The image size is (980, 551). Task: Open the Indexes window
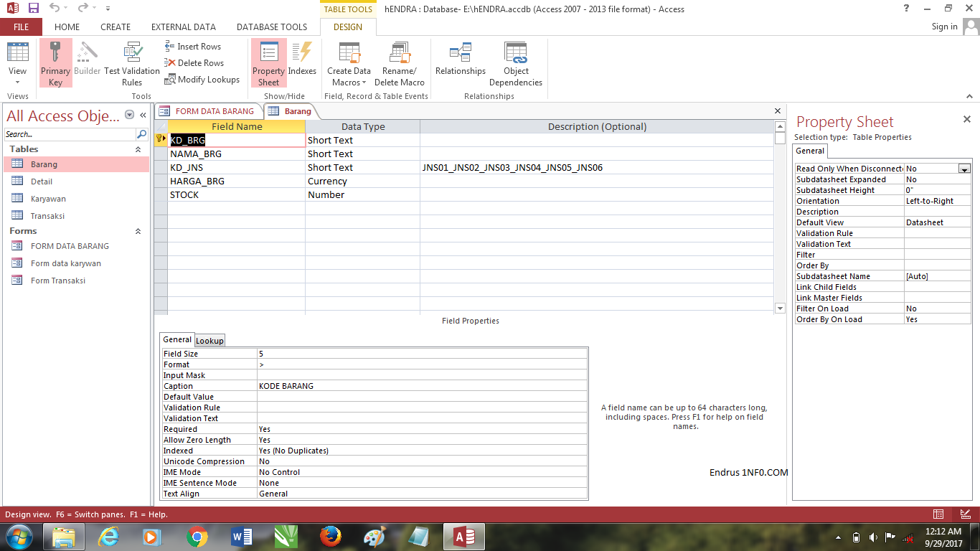[x=302, y=63]
